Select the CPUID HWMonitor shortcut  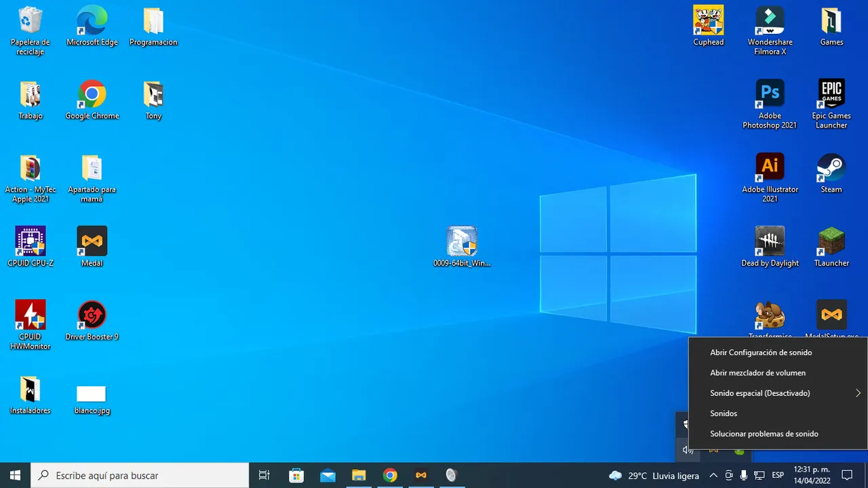[x=31, y=325]
